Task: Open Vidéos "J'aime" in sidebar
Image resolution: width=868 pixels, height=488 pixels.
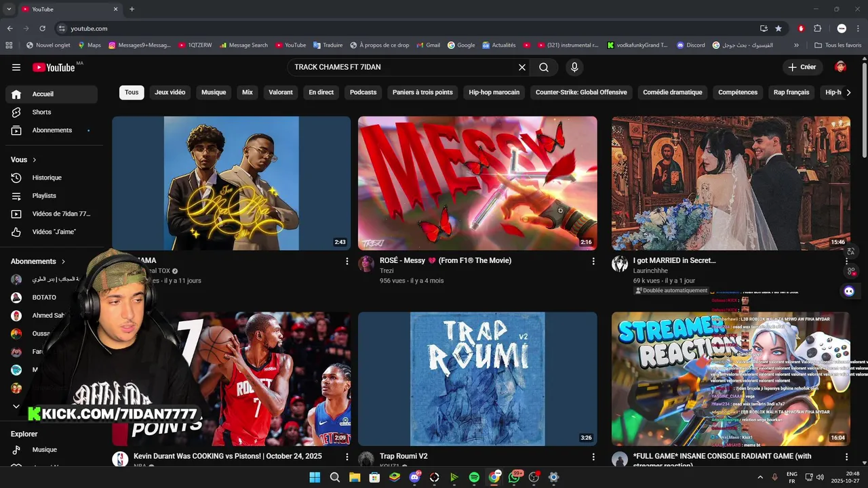Action: [52, 232]
